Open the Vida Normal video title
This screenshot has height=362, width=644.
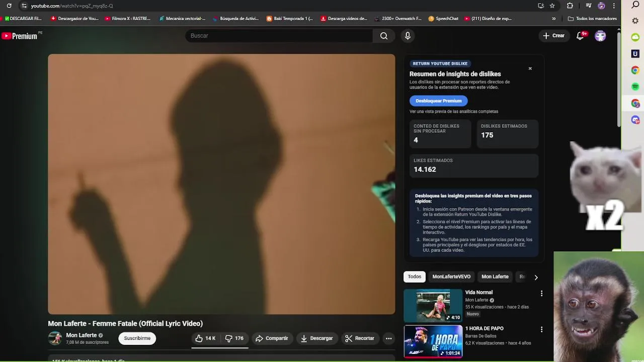pyautogui.click(x=479, y=292)
